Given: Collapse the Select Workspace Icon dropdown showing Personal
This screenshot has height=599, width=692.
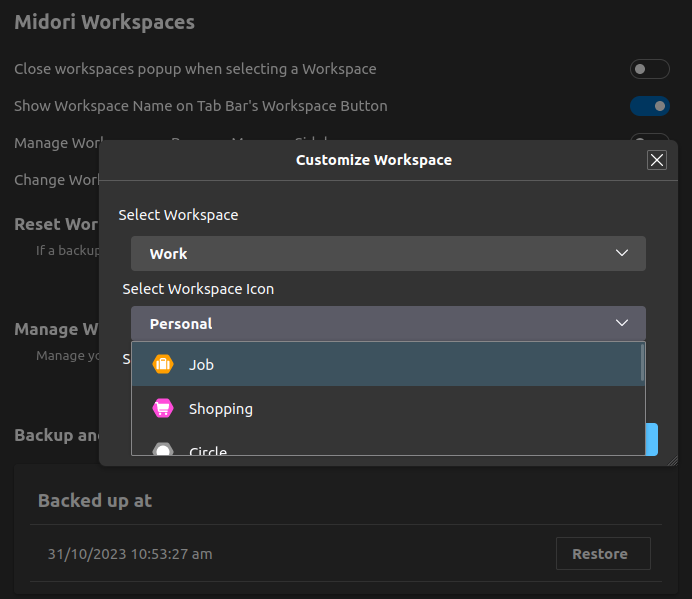Looking at the screenshot, I should [x=388, y=323].
